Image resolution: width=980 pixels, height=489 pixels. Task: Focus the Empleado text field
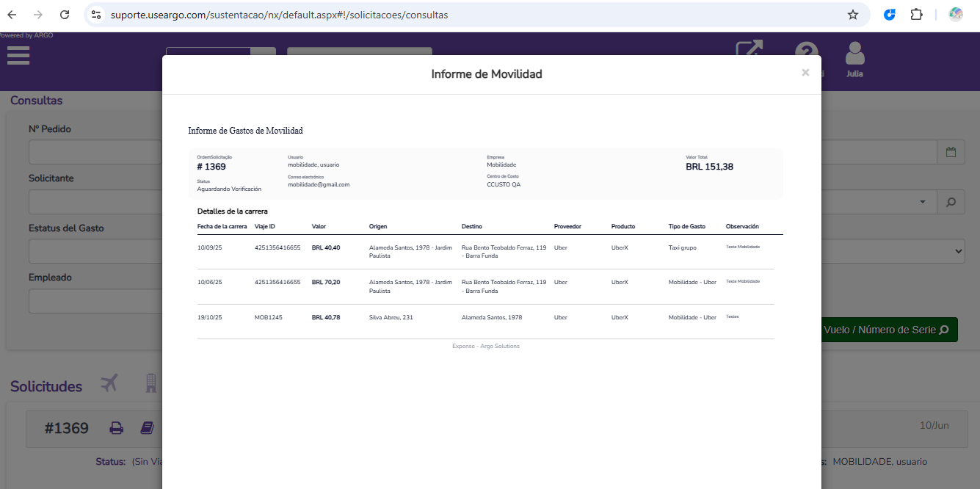94,301
